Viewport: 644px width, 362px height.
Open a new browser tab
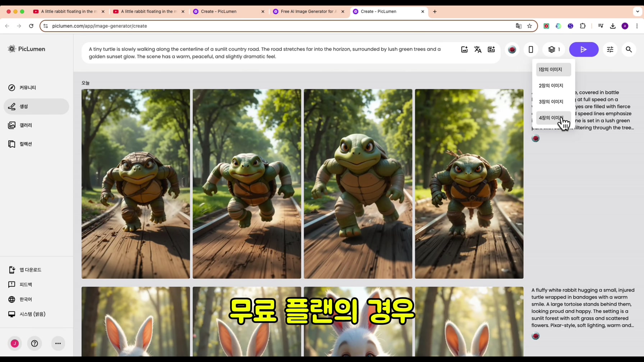coord(435,12)
